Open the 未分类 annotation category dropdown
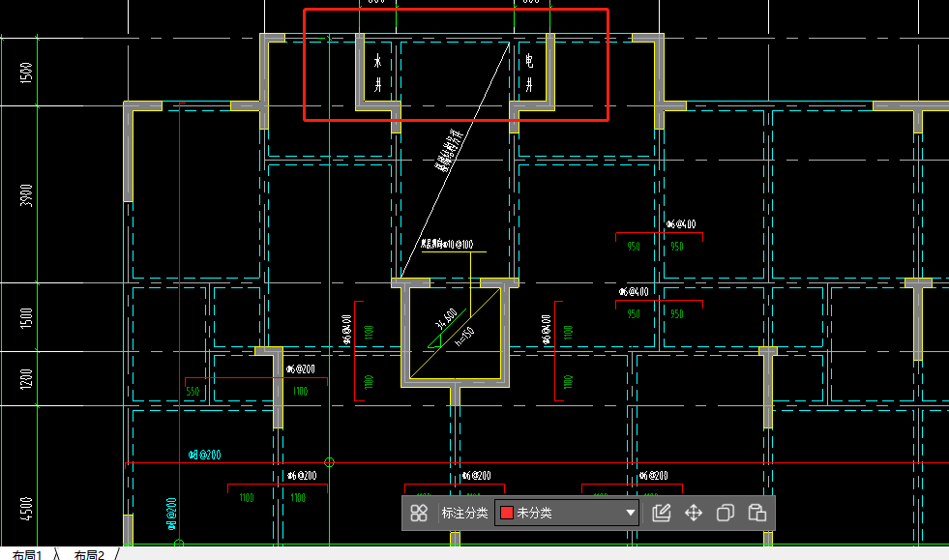Image resolution: width=949 pixels, height=560 pixels. pyautogui.click(x=567, y=513)
